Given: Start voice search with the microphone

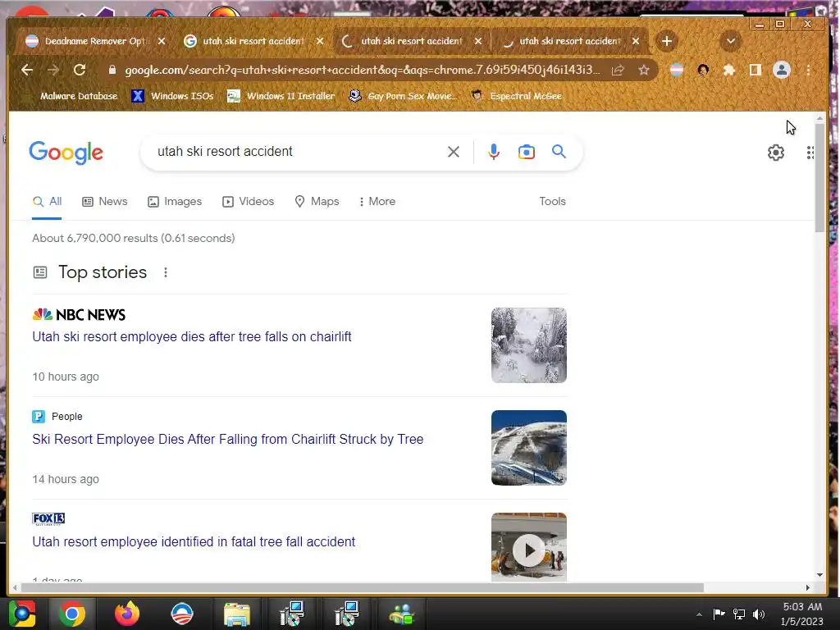Looking at the screenshot, I should pyautogui.click(x=493, y=152).
